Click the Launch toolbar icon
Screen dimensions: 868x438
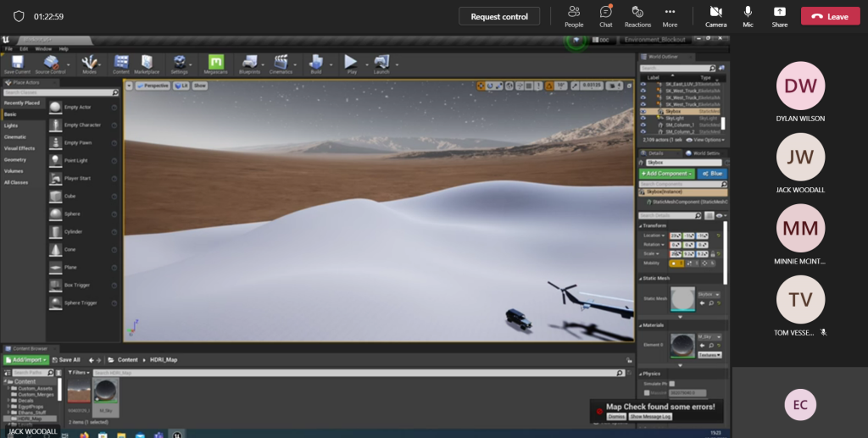coord(381,64)
